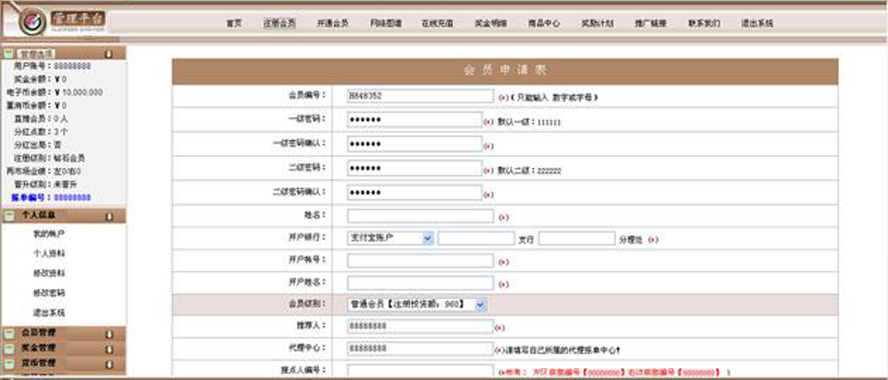
Task: Click green icon beside 奖金管理 header
Action: tap(8, 348)
